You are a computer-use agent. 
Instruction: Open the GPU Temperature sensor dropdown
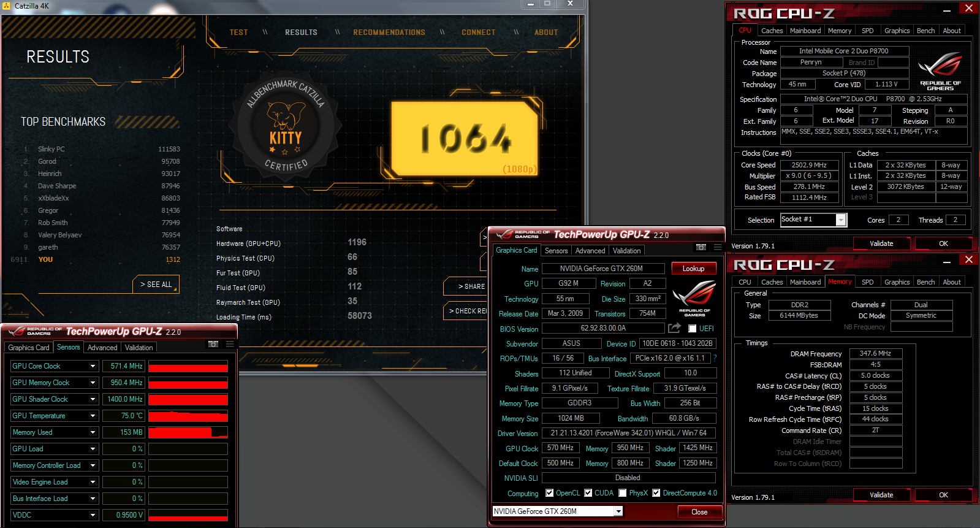93,416
